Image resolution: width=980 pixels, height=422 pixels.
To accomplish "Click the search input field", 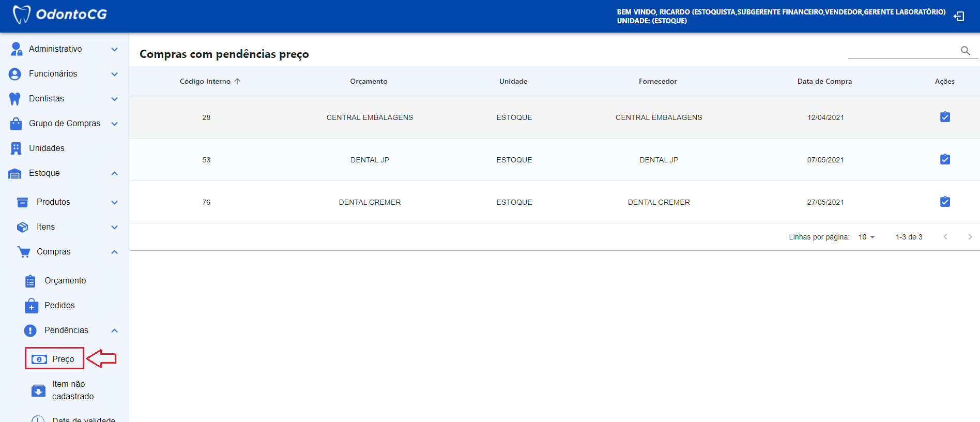I will (x=902, y=51).
